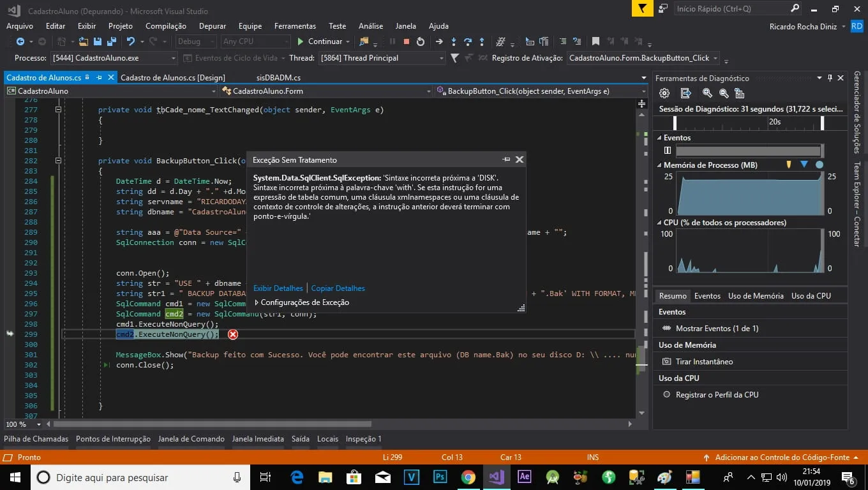Toggle the pause icon in Eventos track

click(668, 151)
